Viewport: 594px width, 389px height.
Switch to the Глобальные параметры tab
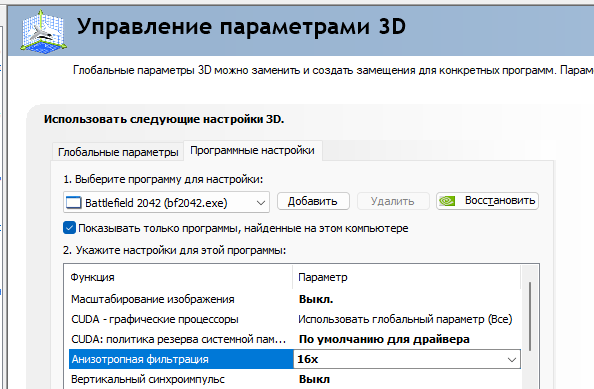click(x=118, y=152)
